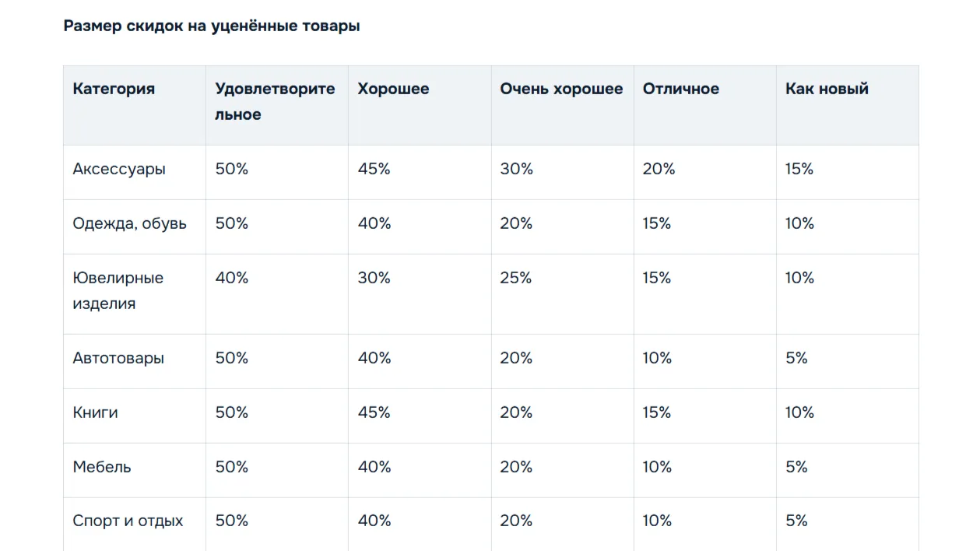
Task: Select the "Очень хорошее" column header
Action: coord(561,89)
